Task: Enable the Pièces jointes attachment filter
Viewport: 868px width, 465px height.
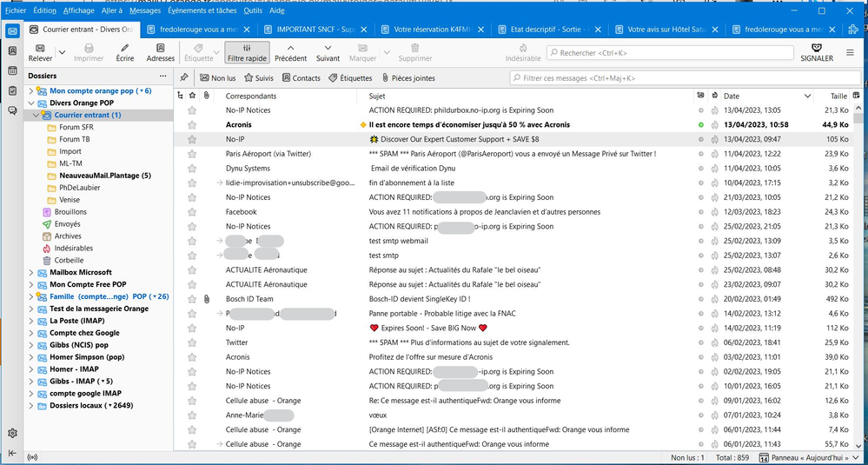Action: (x=407, y=78)
